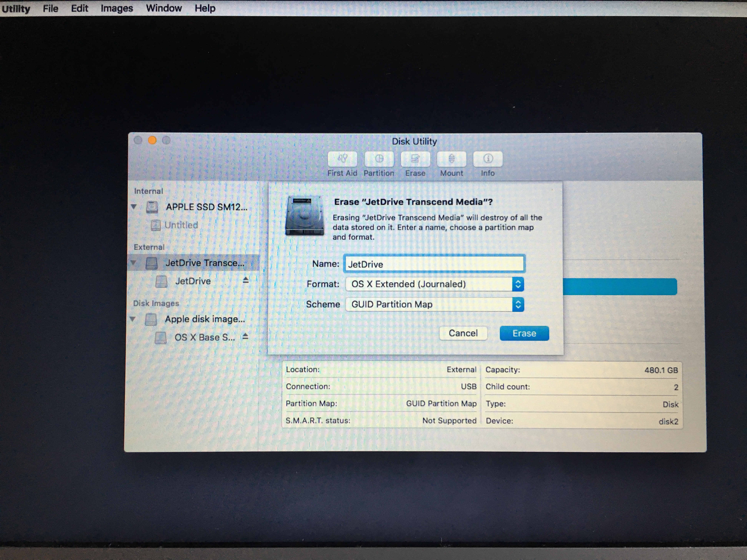Click the Untitled volume icon
Viewport: 747px width, 560px height.
(x=156, y=225)
